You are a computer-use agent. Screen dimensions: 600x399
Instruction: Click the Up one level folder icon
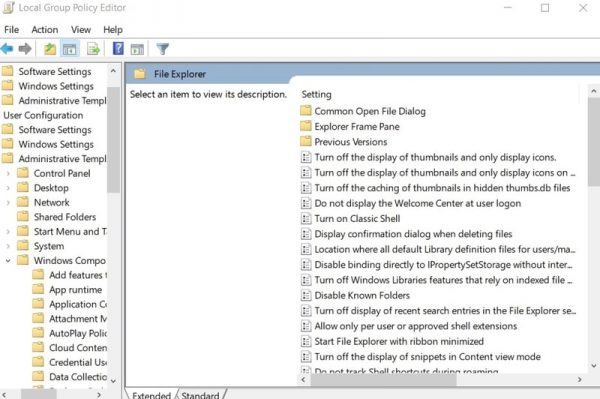pos(50,49)
